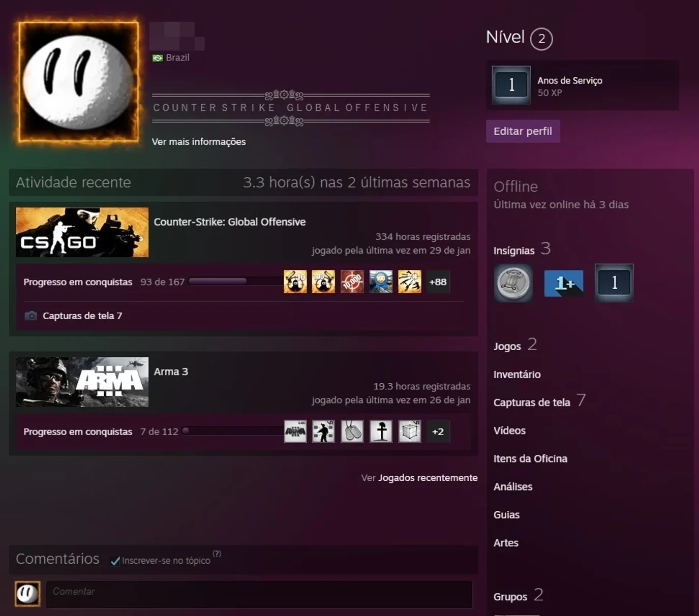
Task: Click the 50 XP text
Action: click(550, 93)
